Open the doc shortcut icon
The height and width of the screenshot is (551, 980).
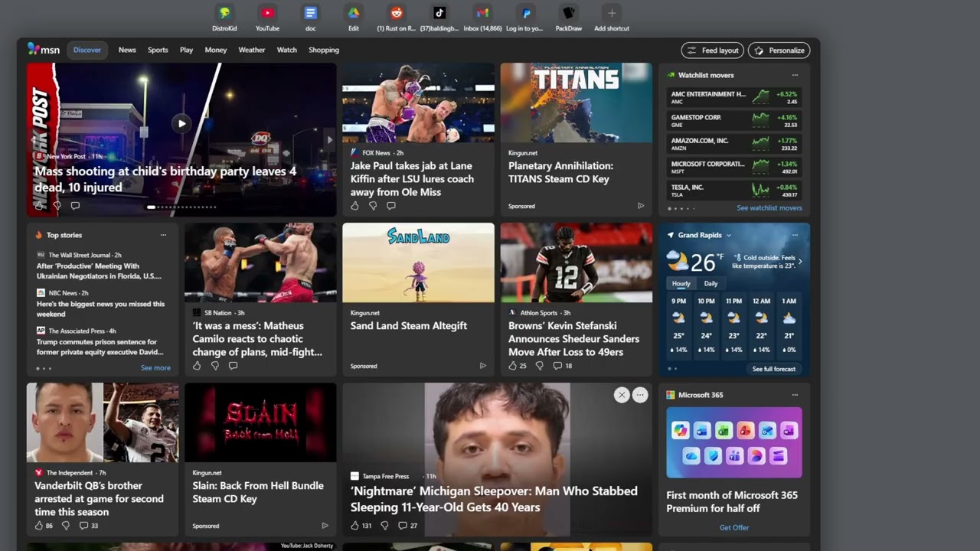pyautogui.click(x=310, y=13)
